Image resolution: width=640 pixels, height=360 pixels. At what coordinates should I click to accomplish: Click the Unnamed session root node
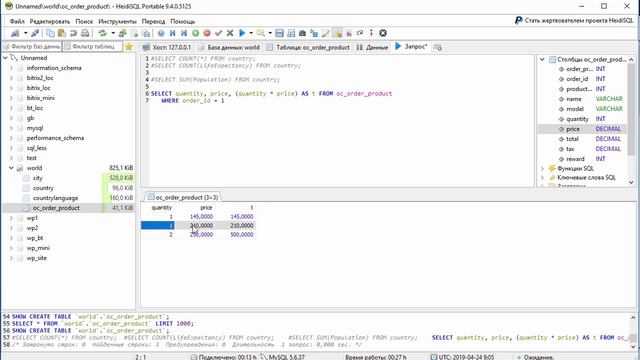click(x=34, y=58)
